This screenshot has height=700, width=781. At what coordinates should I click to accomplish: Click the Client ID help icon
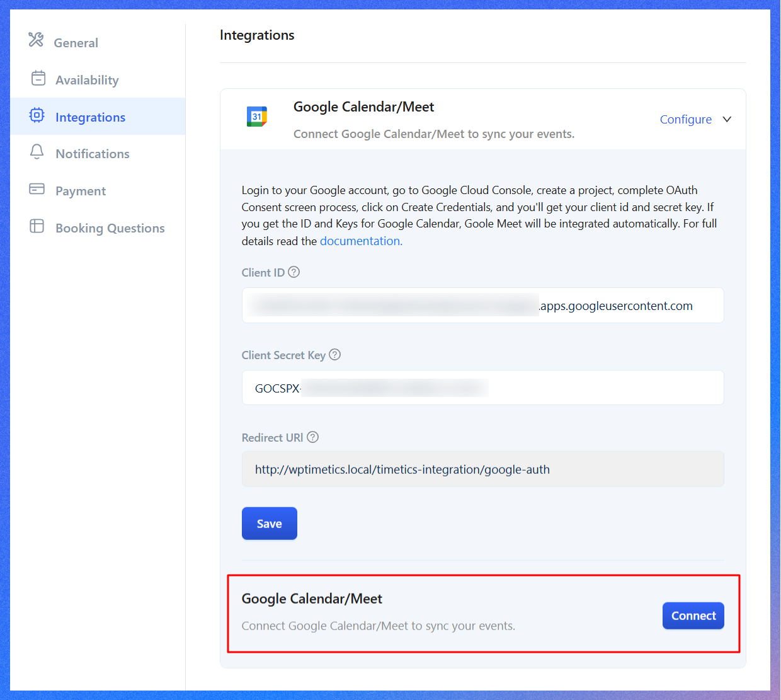(x=294, y=272)
